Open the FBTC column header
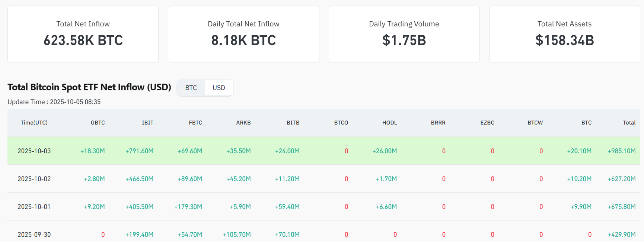 coord(195,123)
